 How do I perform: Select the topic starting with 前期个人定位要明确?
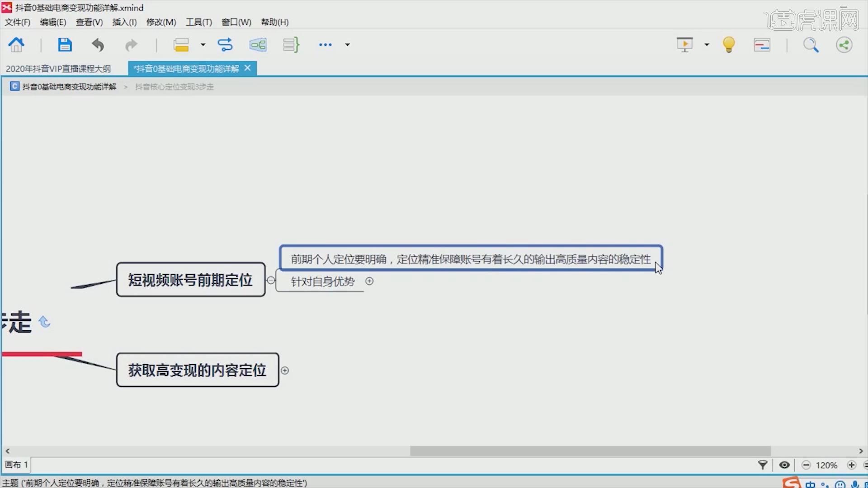click(x=471, y=259)
